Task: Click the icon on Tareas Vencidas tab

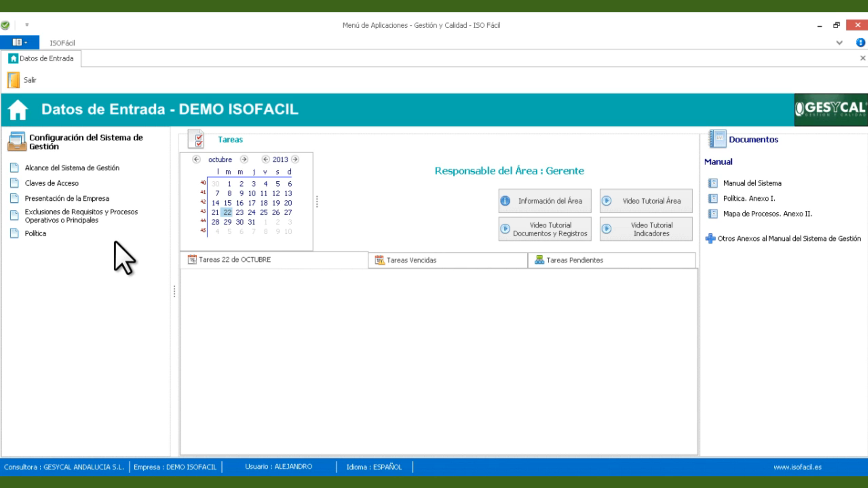Action: pos(379,260)
